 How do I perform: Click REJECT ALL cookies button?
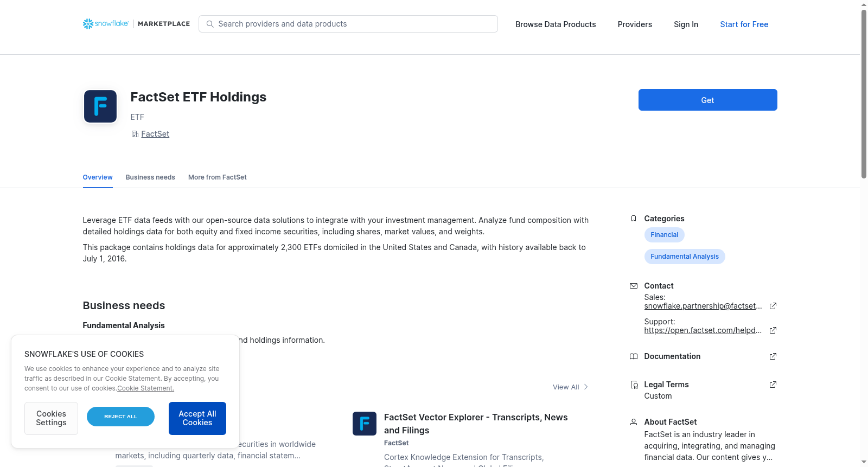pyautogui.click(x=120, y=417)
